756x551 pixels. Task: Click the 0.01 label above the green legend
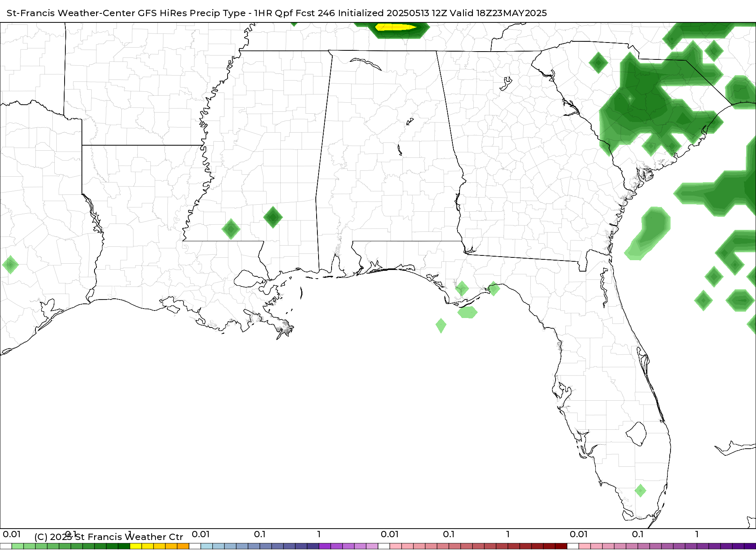point(12,534)
